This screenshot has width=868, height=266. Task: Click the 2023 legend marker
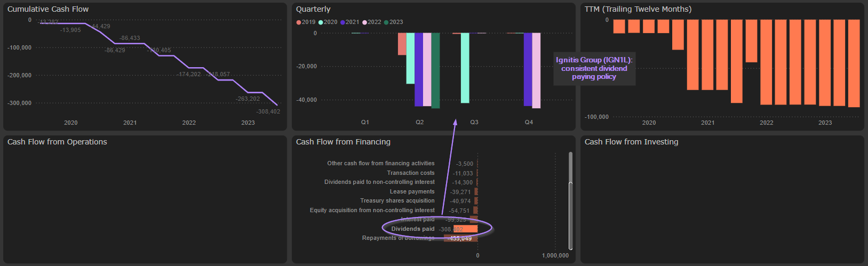click(x=386, y=22)
